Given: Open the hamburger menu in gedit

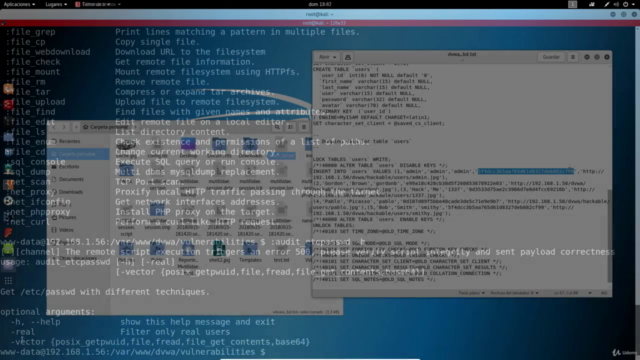Looking at the screenshot, I should [x=573, y=57].
